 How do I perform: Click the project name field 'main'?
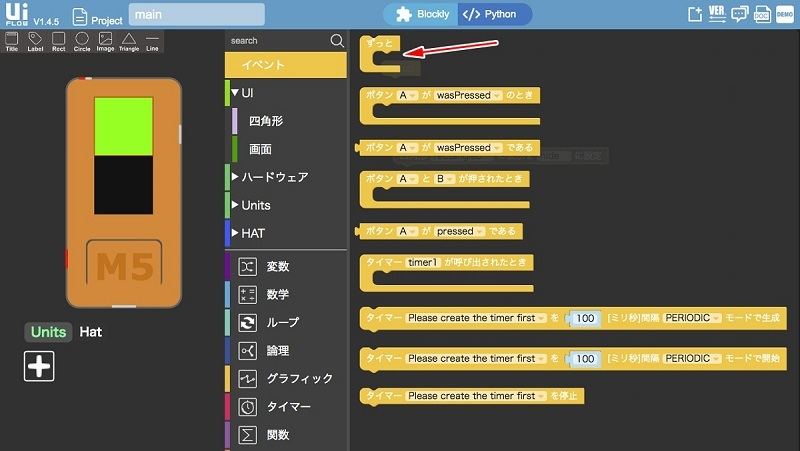click(x=196, y=15)
